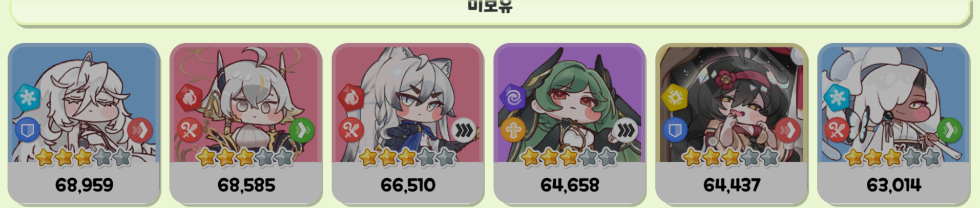The height and width of the screenshot is (208, 980).
Task: Click the yellow sun element icon on 64,437 card
Action: (x=675, y=97)
